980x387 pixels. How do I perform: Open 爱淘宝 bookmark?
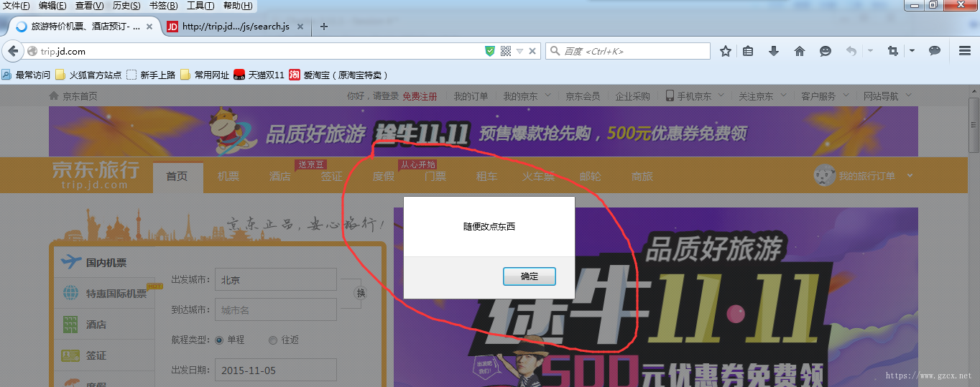point(338,75)
